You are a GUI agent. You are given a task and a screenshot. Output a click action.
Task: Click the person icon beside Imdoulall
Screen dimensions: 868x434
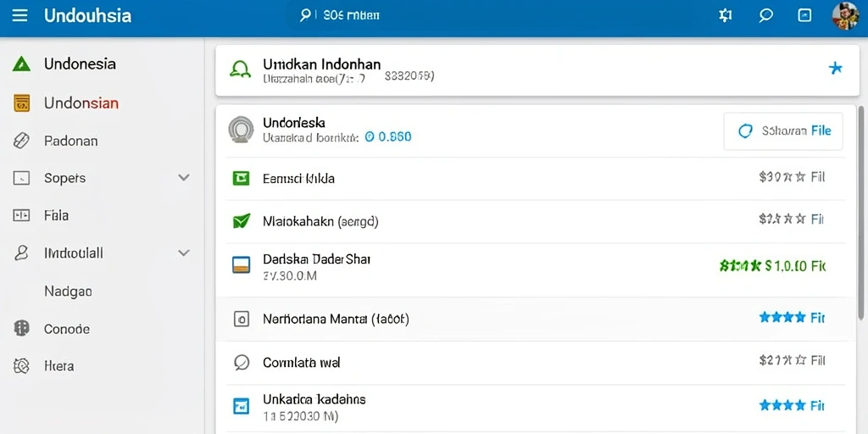[21, 253]
